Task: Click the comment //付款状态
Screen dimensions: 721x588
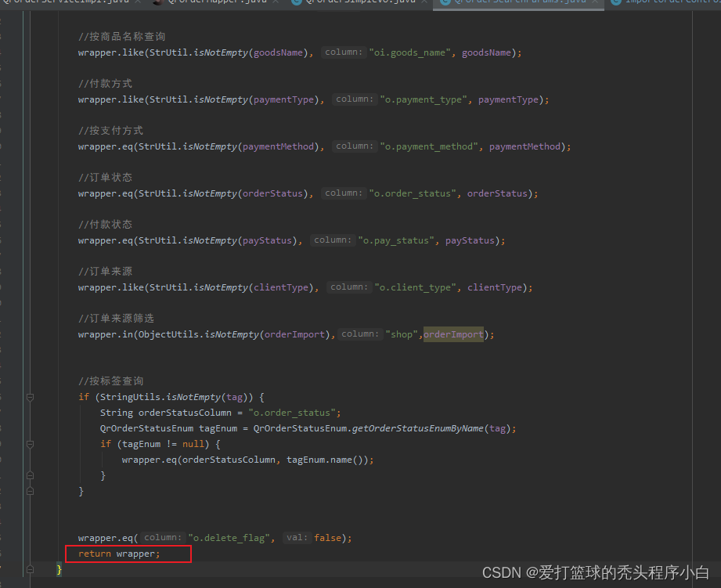Action: point(106,225)
